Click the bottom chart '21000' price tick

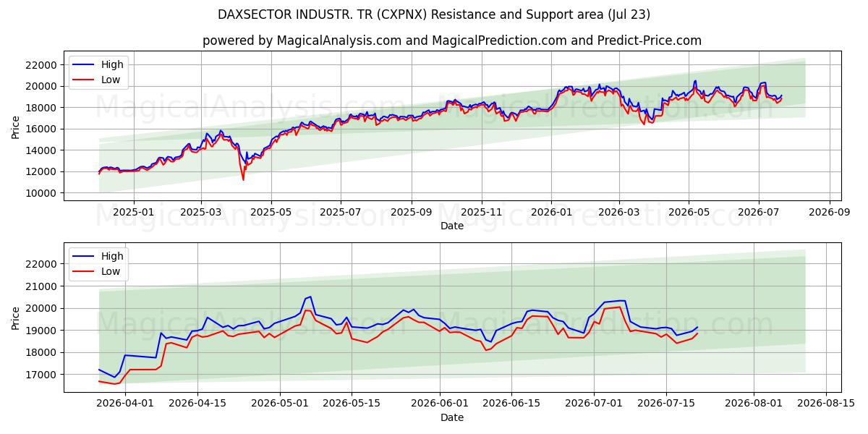click(x=43, y=286)
